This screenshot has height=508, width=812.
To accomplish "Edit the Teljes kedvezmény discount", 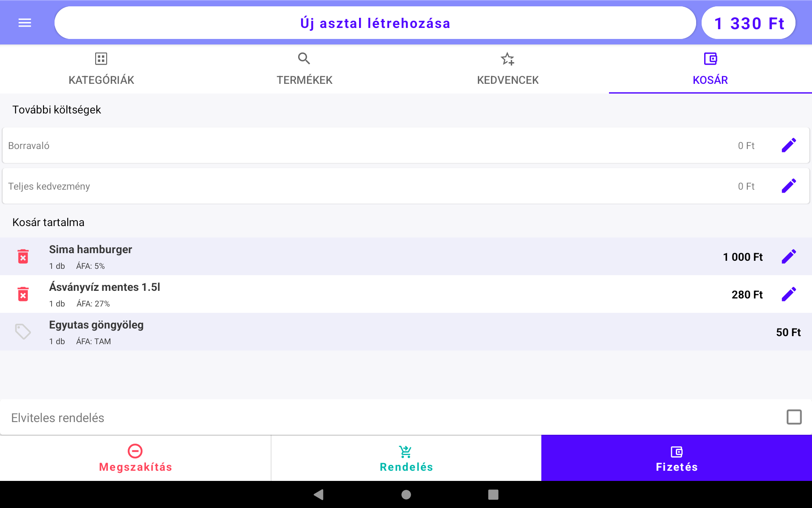I will pyautogui.click(x=789, y=186).
